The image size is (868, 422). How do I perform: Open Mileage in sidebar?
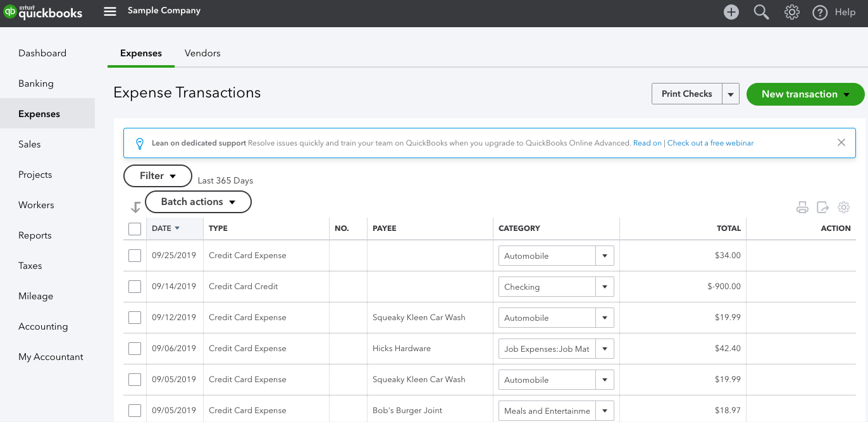(36, 296)
